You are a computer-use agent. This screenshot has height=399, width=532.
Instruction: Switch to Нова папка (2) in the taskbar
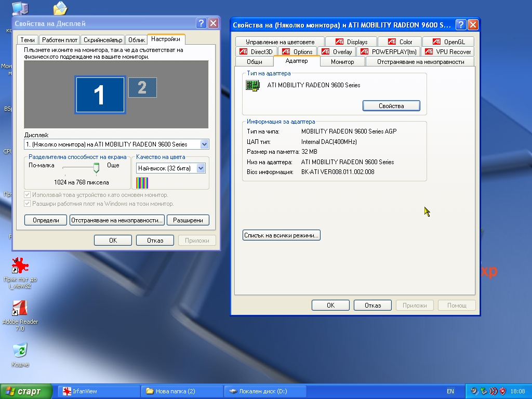182,391
